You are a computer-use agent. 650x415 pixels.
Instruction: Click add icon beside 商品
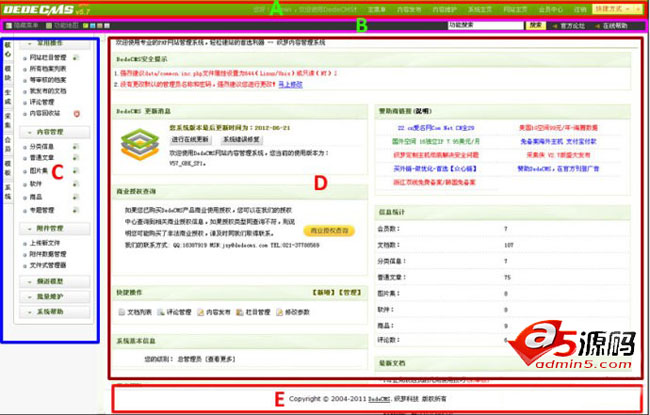(76, 197)
